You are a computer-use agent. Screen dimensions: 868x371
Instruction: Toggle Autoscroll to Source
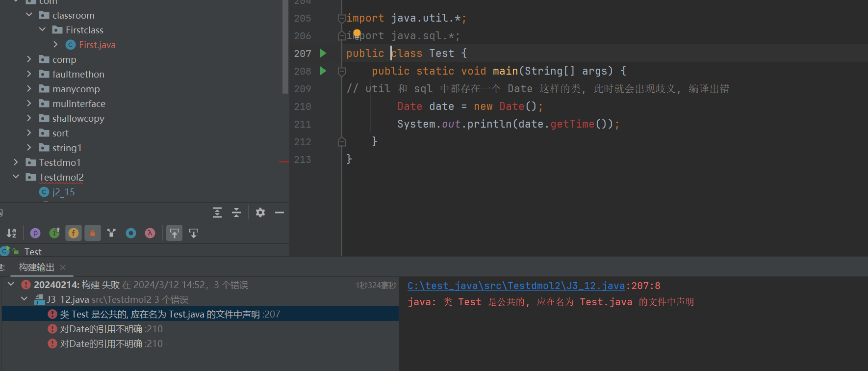click(175, 233)
